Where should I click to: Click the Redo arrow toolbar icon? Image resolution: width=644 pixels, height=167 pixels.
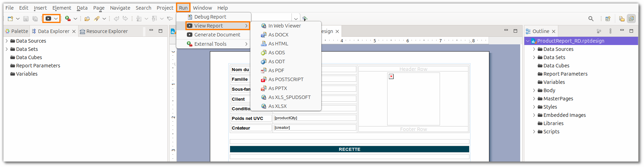125,19
